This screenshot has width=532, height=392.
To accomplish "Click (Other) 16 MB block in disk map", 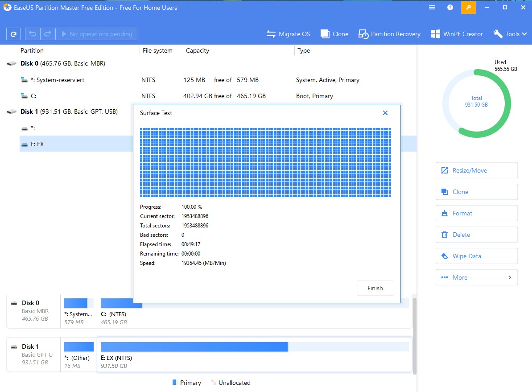I will click(79, 355).
